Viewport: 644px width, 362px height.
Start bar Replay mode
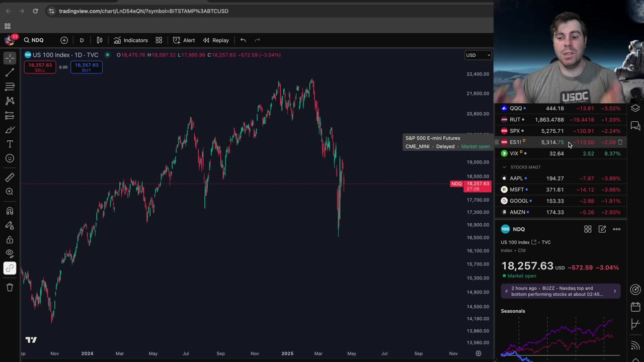point(216,40)
